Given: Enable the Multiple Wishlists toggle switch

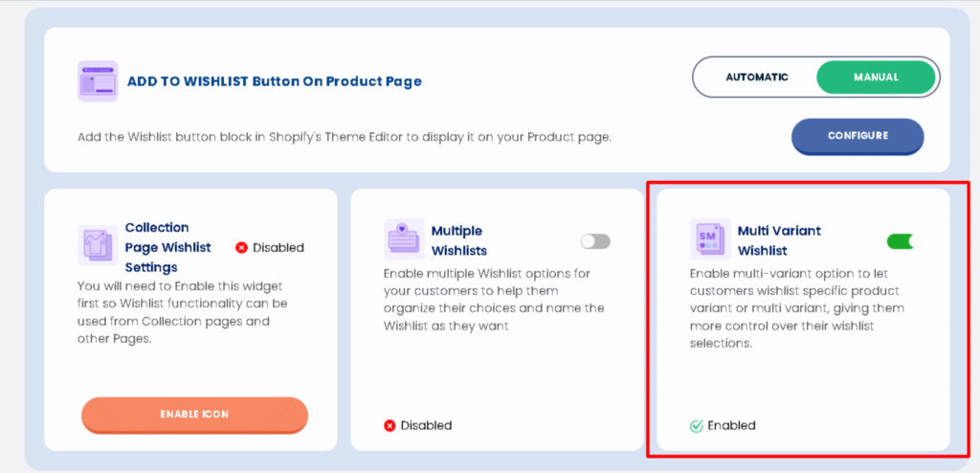Looking at the screenshot, I should pyautogui.click(x=595, y=241).
